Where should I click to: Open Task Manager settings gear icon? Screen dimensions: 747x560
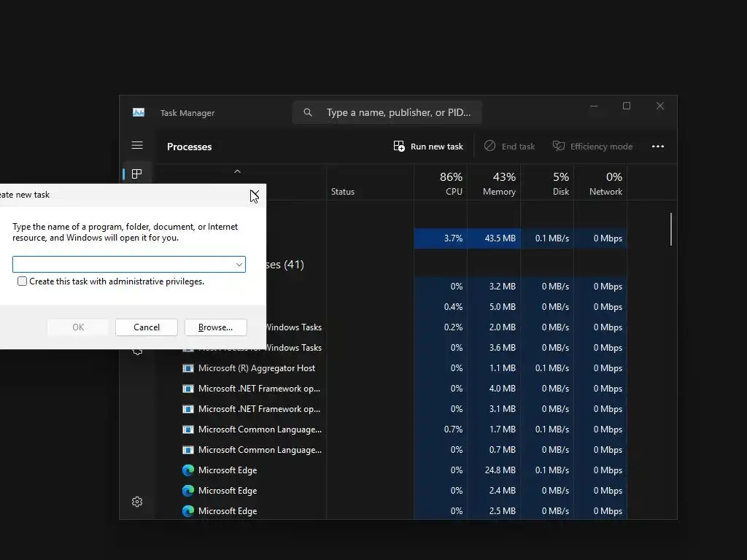pos(137,502)
